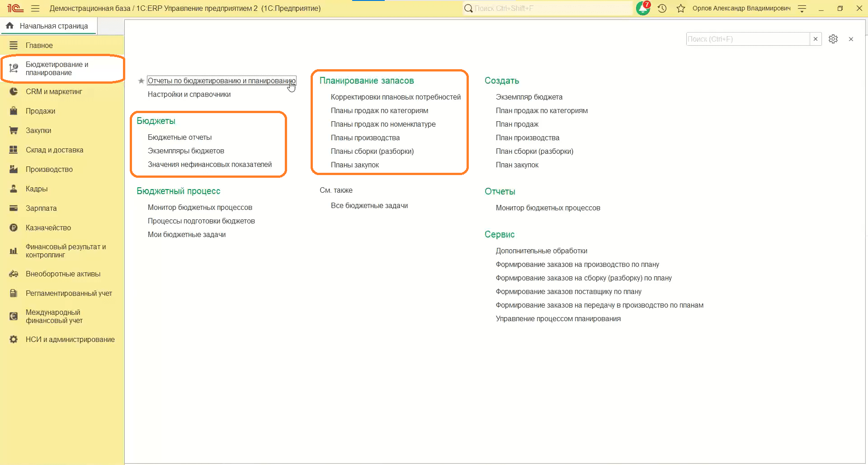This screenshot has height=465, width=868.
Task: Focus the section Поиск (Ctrl+F) field
Action: (748, 39)
